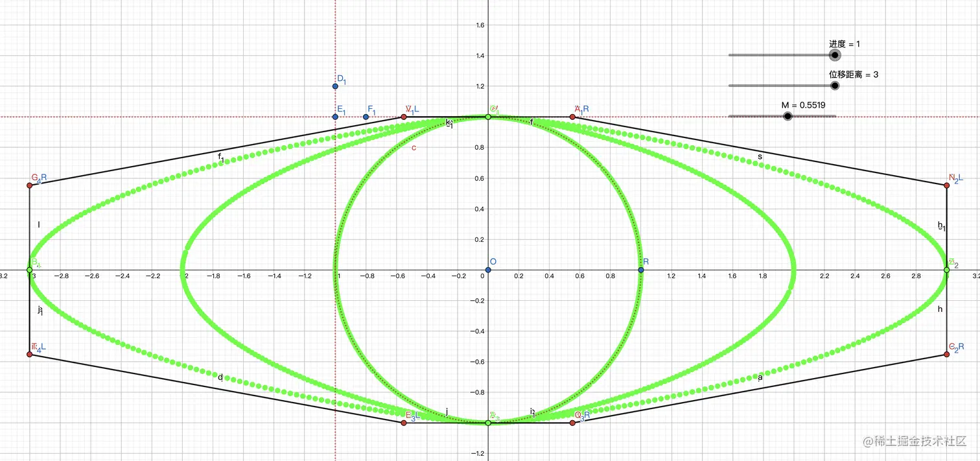Image resolution: width=980 pixels, height=461 pixels.
Task: Select the green anchor point at circle bottom
Action: tap(488, 423)
